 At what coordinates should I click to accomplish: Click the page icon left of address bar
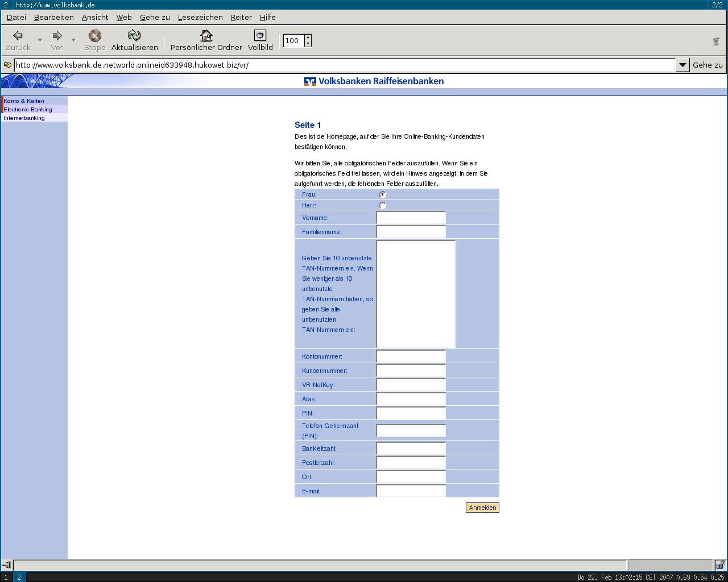pos(7,65)
